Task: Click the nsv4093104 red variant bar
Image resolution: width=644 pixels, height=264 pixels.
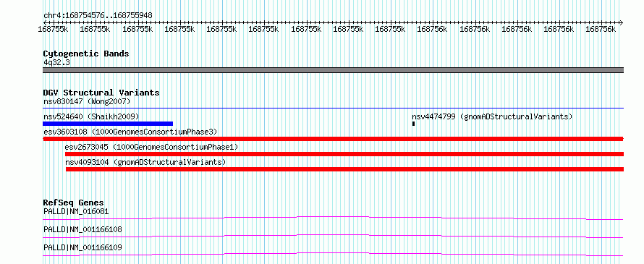Action: click(344, 169)
